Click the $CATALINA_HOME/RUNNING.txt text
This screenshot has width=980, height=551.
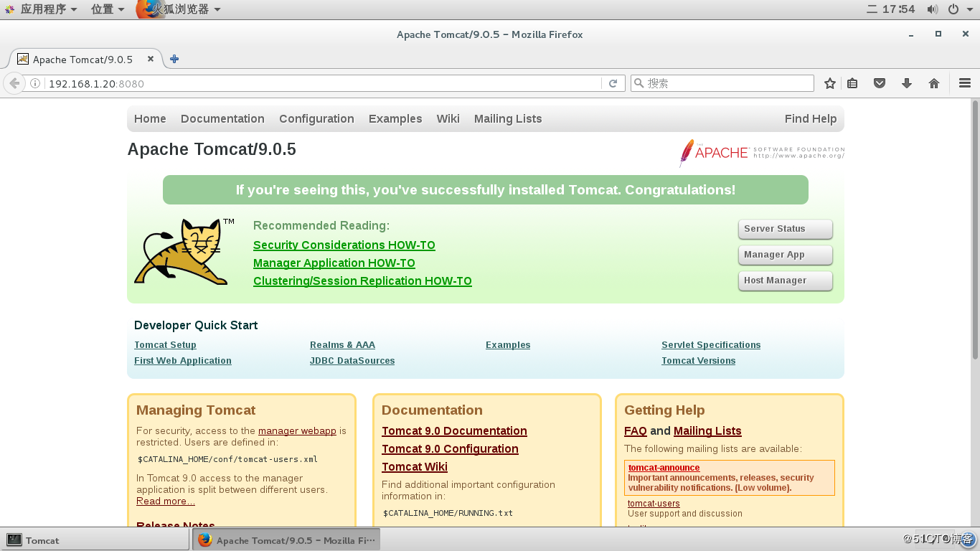tap(448, 513)
